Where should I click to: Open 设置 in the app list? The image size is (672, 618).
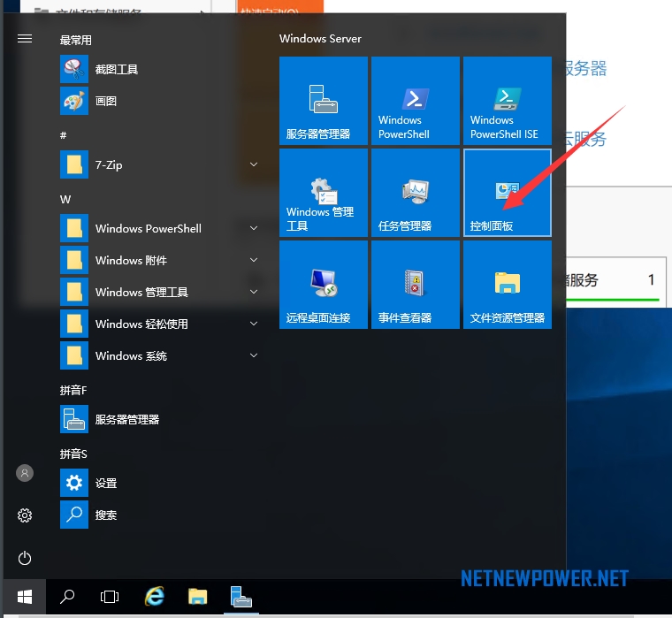click(161, 483)
